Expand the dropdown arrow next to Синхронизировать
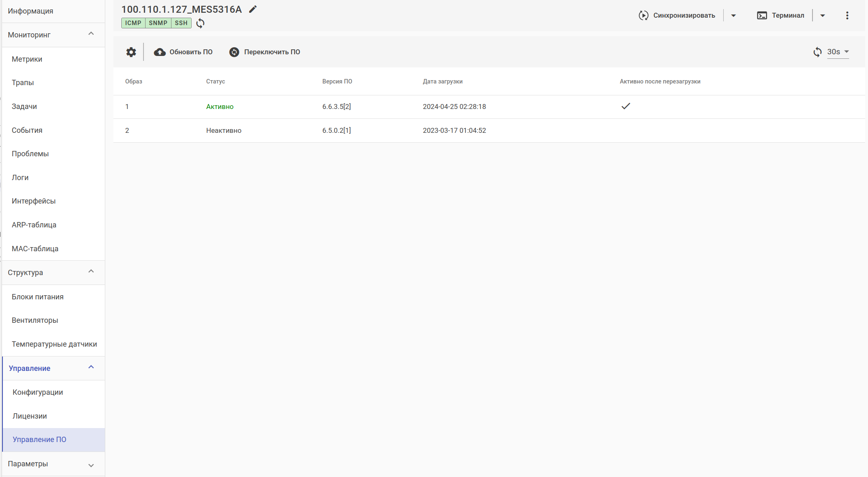 733,16
